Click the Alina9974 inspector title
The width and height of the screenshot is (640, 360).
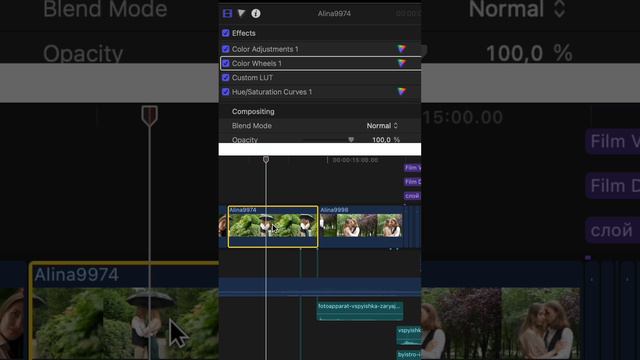334,13
